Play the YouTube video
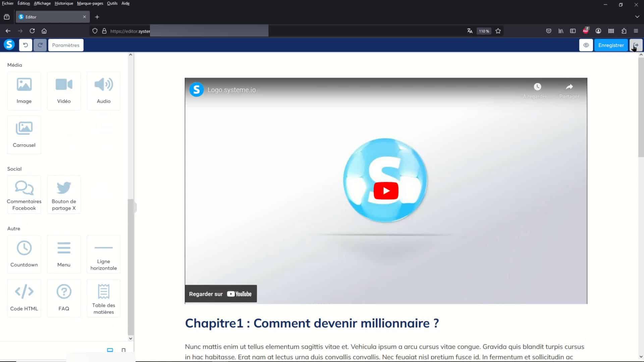Viewport: 644px width, 362px height. (x=386, y=191)
